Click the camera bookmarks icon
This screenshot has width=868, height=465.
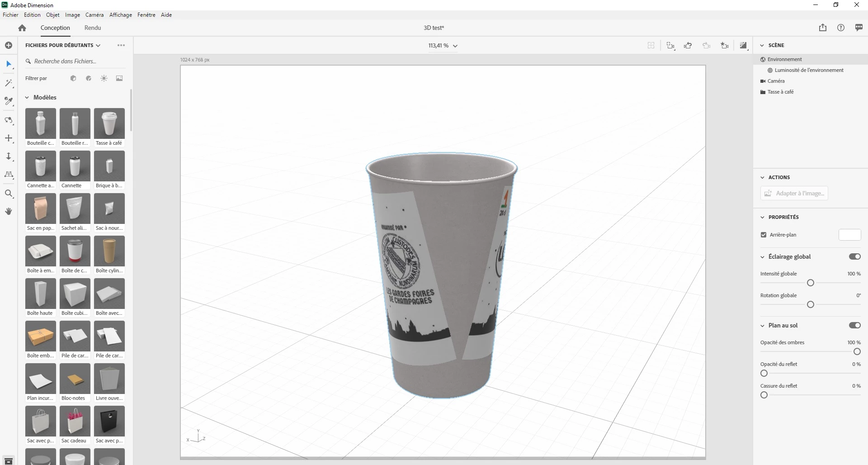coord(725,45)
